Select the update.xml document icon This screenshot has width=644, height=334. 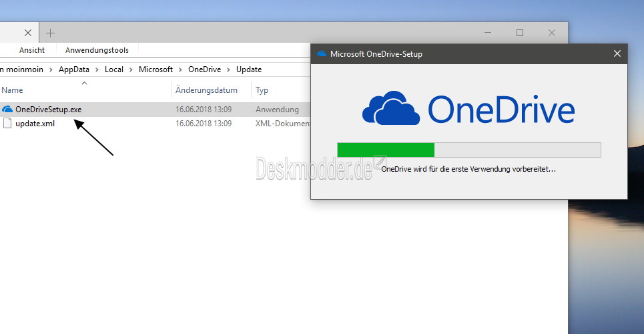(x=7, y=124)
